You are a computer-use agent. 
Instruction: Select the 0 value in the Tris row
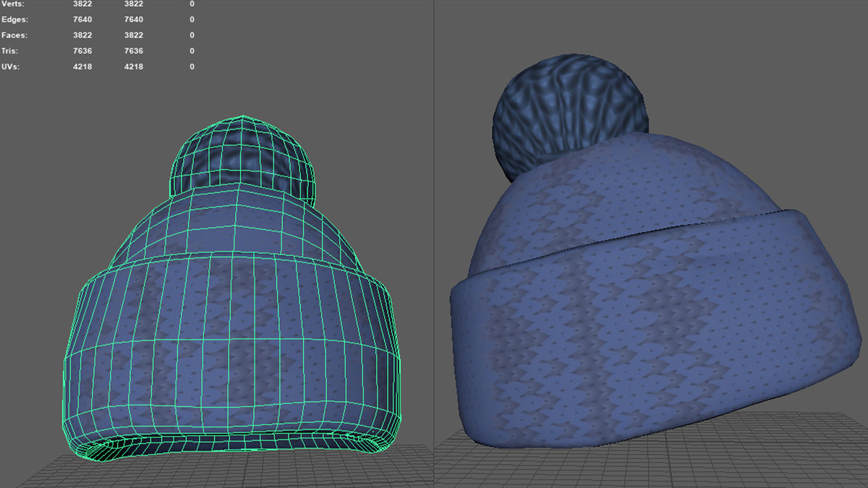coord(192,51)
